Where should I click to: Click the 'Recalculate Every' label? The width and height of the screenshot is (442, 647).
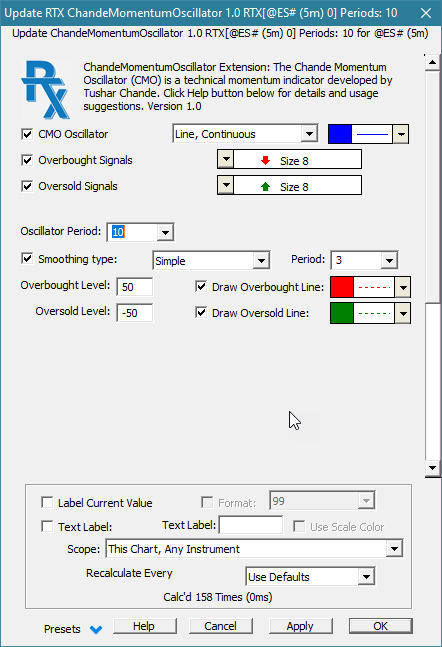coord(129,573)
